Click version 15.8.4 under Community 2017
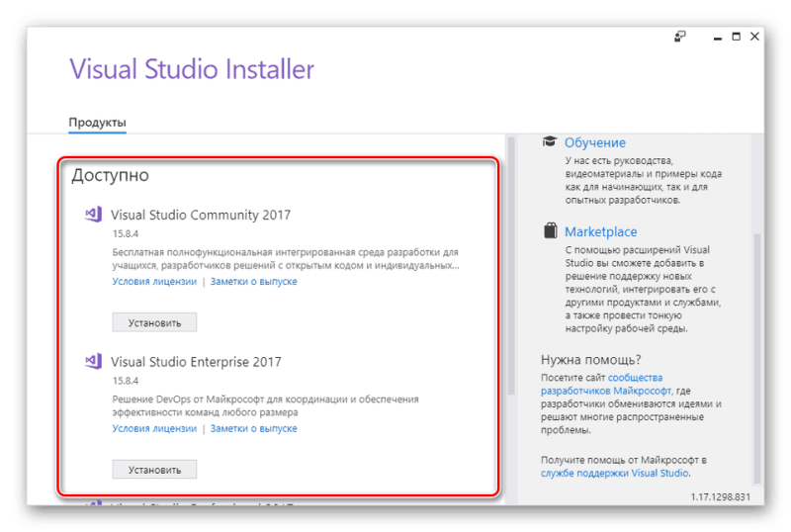The width and height of the screenshot is (791, 532). pyautogui.click(x=126, y=233)
